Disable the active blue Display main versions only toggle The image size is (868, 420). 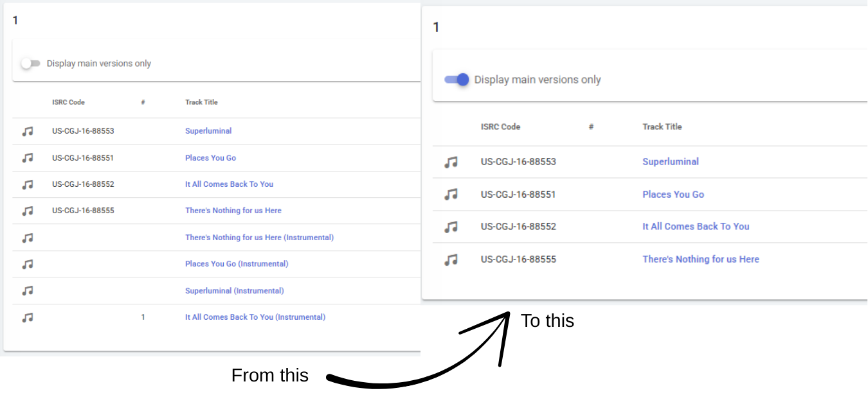[x=457, y=80]
